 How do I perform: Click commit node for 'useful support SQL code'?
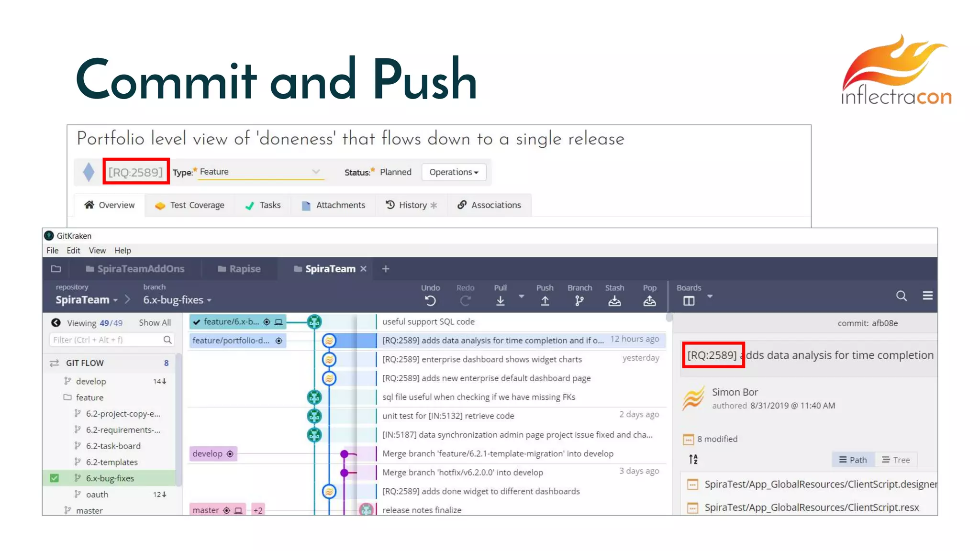coord(314,322)
